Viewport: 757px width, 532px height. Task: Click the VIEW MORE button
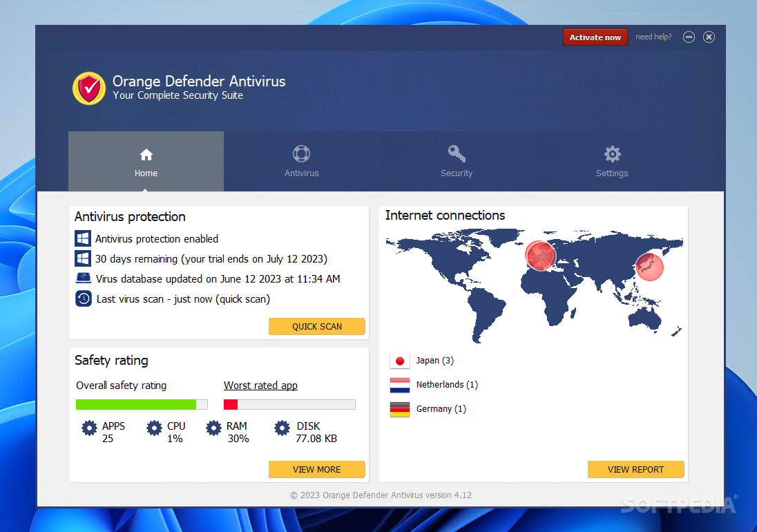click(x=317, y=469)
